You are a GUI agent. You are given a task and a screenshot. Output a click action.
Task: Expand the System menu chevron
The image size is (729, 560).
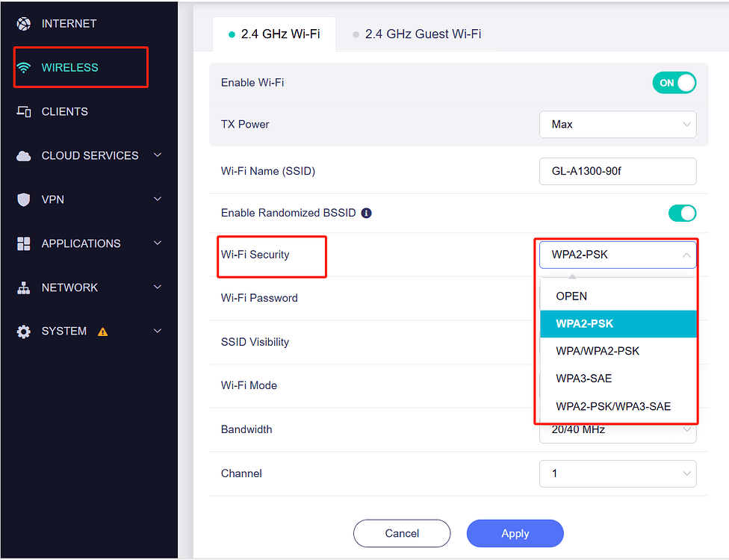(x=158, y=331)
